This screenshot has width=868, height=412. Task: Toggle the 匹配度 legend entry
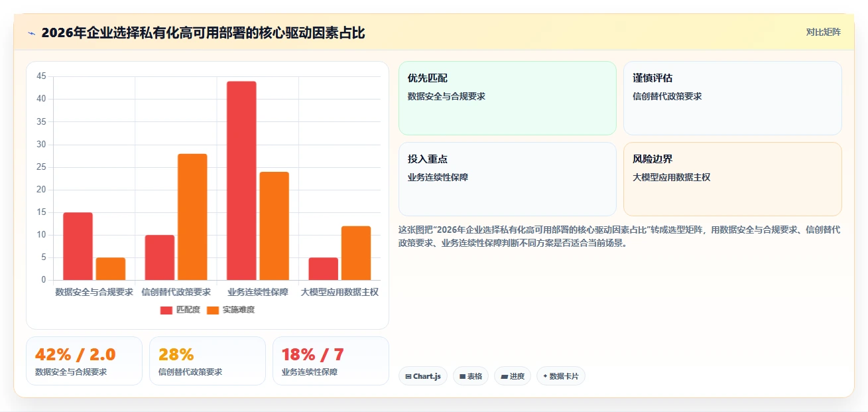tap(180, 310)
